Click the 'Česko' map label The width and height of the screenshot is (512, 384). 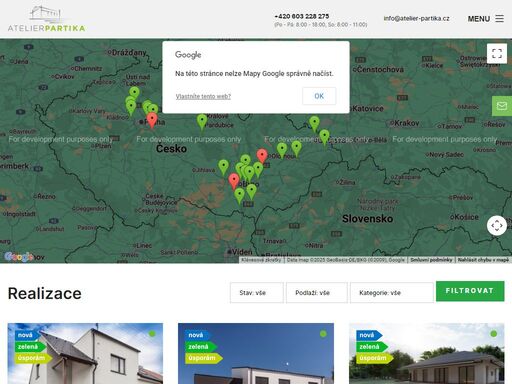coord(171,148)
